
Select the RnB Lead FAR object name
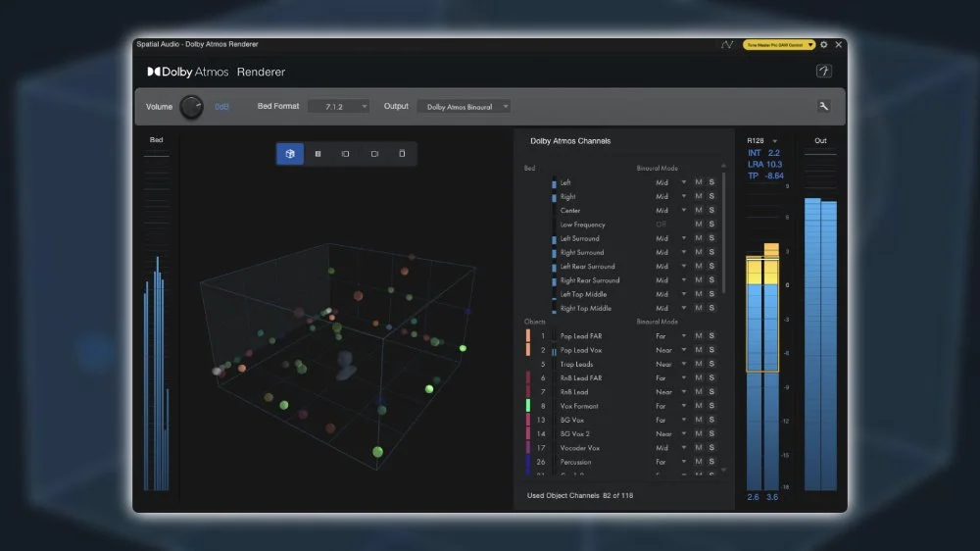(x=580, y=377)
